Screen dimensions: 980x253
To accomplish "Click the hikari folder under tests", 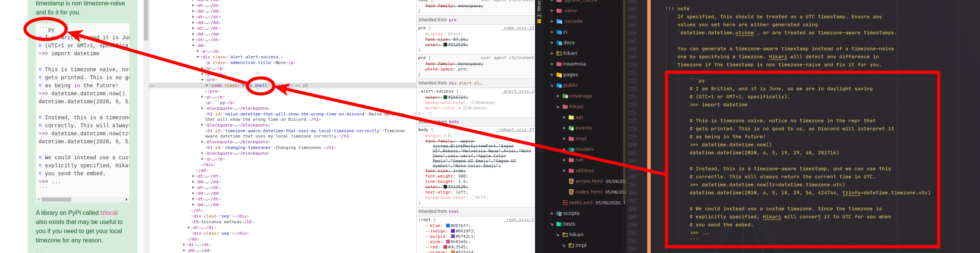I will point(576,235).
